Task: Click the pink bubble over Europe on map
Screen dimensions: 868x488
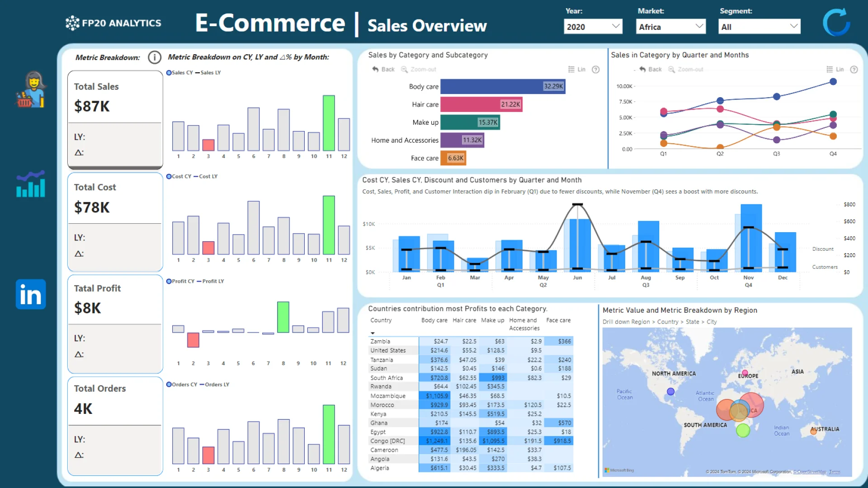Action: (x=745, y=373)
